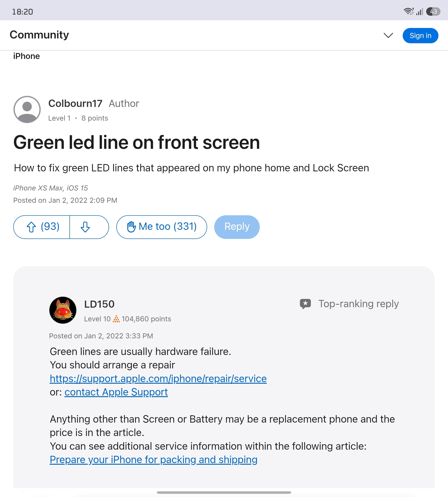Screen dimensions: 448x497
Task: Downvote the post with the down arrow
Action: (x=85, y=227)
